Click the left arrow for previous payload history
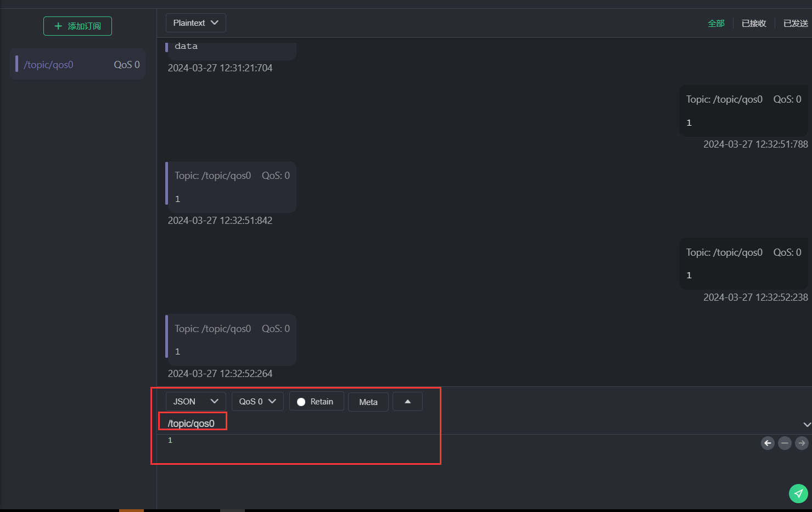 pos(768,443)
